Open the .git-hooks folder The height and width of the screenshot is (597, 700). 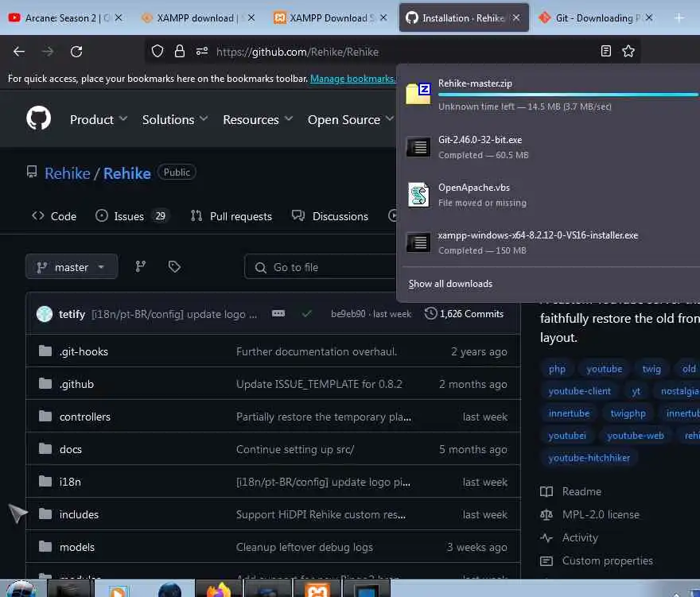click(84, 351)
